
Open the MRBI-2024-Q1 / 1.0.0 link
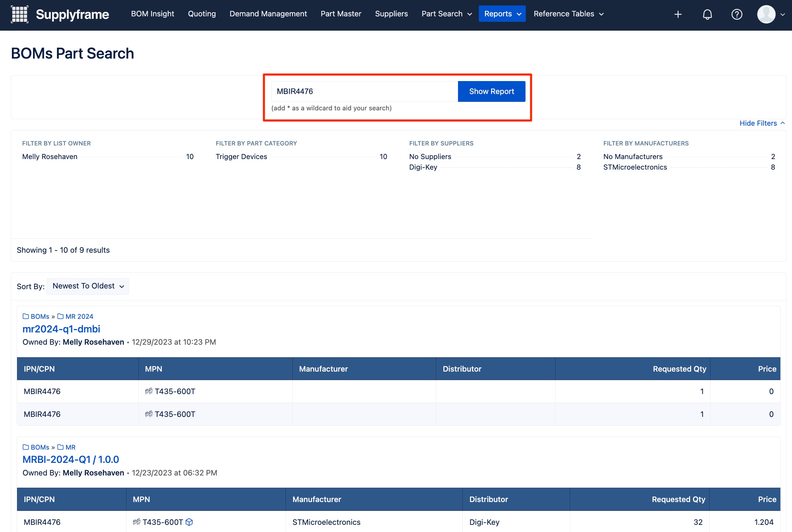[x=71, y=459]
